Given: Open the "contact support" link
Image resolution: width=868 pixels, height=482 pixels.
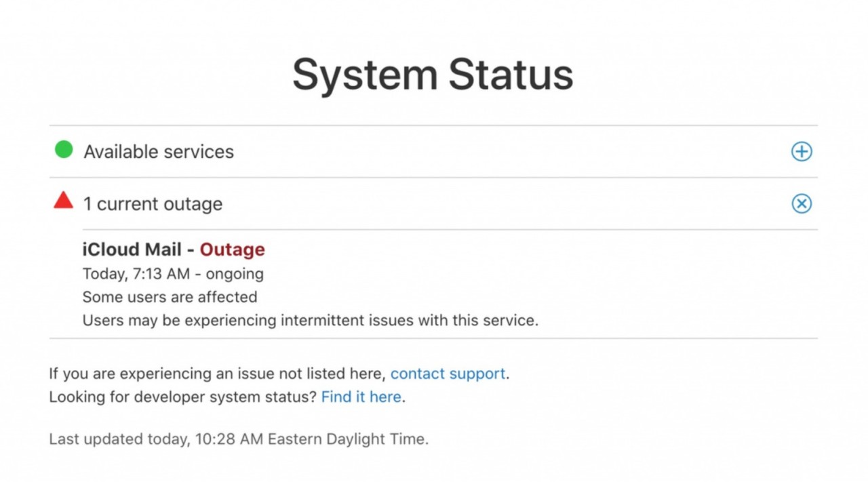Looking at the screenshot, I should (x=448, y=374).
